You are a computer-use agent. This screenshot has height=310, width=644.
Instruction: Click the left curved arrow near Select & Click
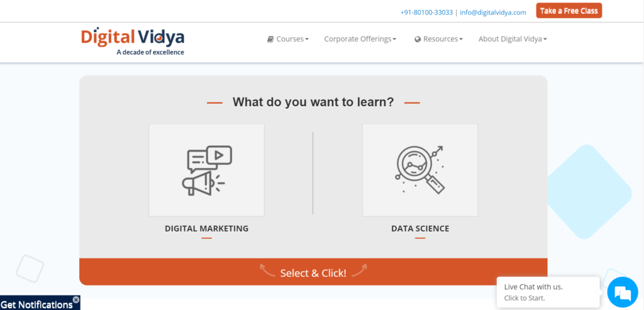(267, 270)
